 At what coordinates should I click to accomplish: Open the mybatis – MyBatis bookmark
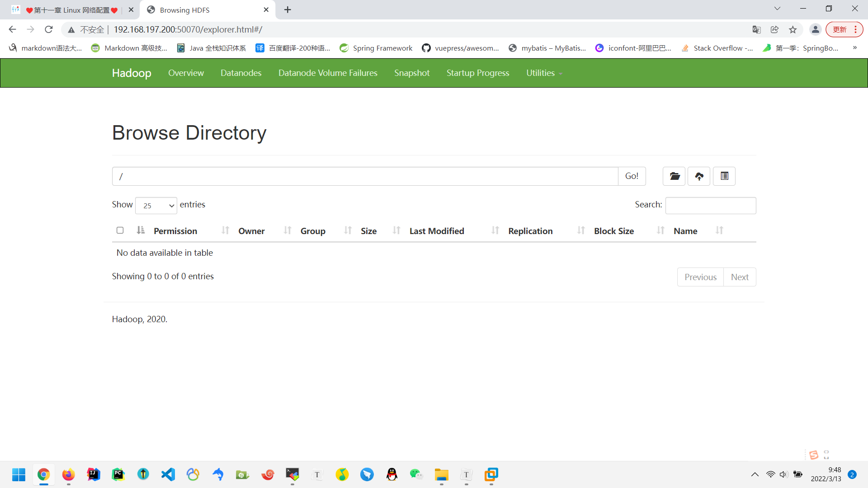click(x=547, y=48)
